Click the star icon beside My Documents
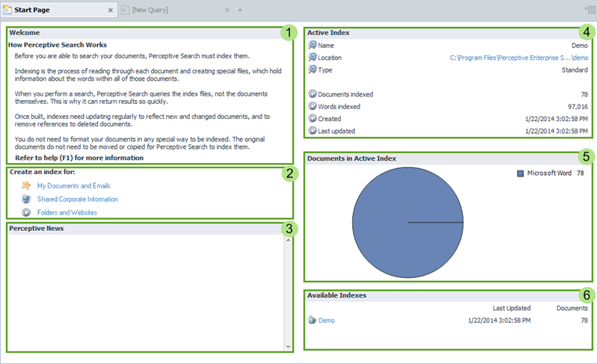Image resolution: width=598 pixels, height=364 pixels. tap(26, 185)
